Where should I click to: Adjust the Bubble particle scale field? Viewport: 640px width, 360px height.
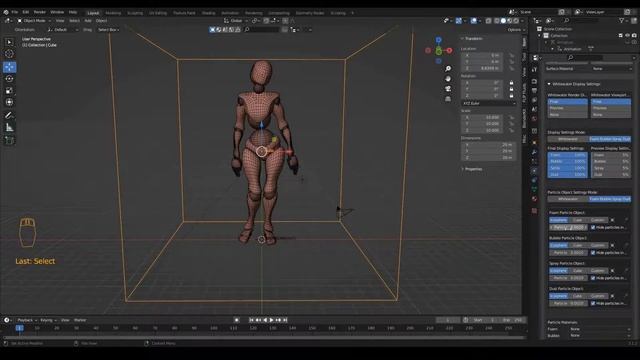[x=568, y=253]
